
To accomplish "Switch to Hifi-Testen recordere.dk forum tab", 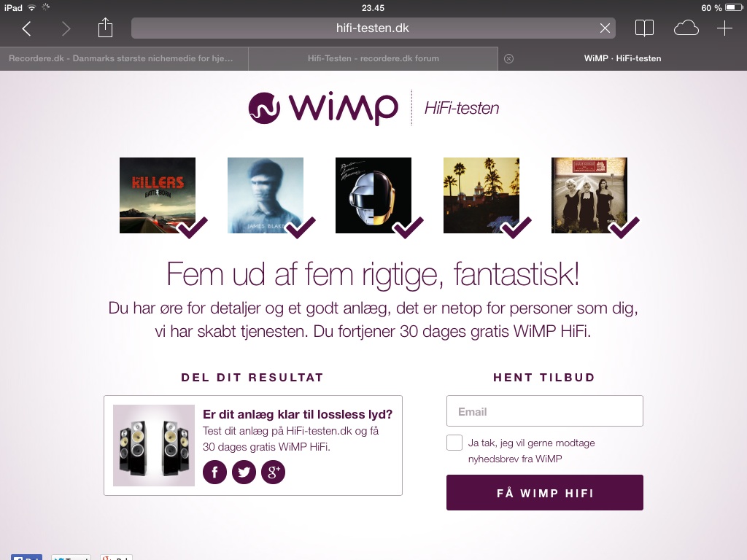I will coord(373,58).
